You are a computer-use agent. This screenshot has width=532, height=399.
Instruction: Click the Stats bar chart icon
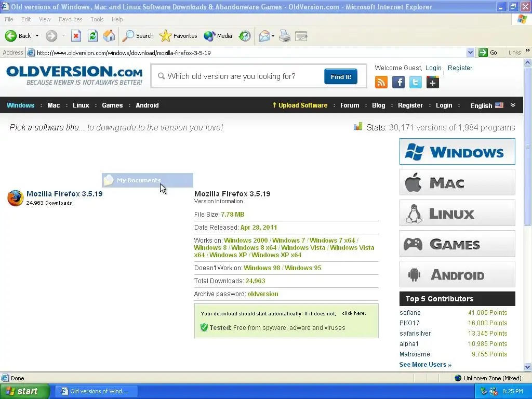point(358,127)
